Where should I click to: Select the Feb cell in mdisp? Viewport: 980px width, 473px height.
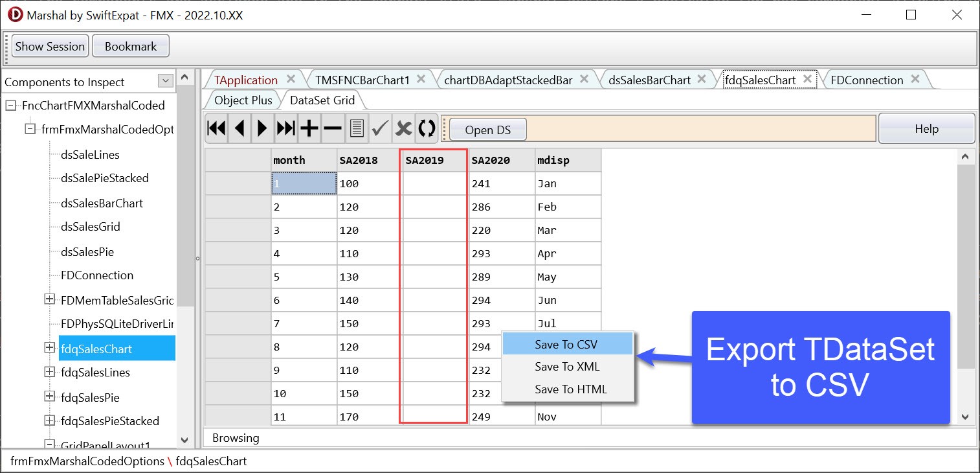(x=568, y=207)
